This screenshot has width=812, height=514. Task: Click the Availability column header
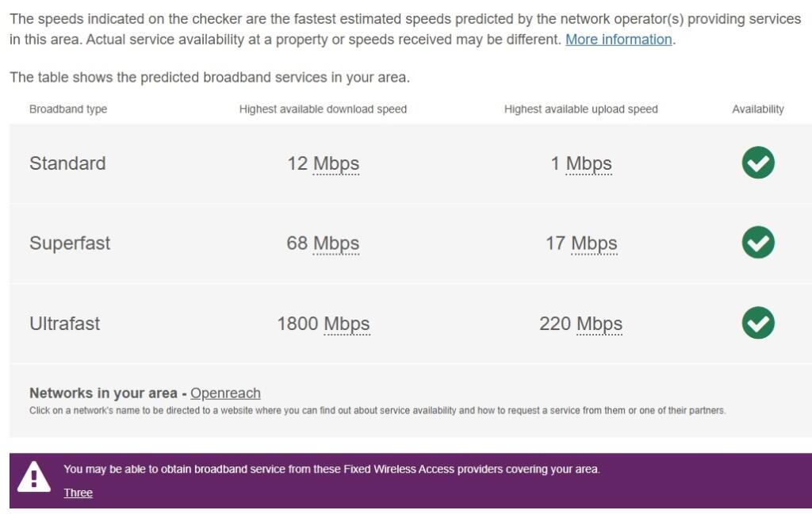757,109
